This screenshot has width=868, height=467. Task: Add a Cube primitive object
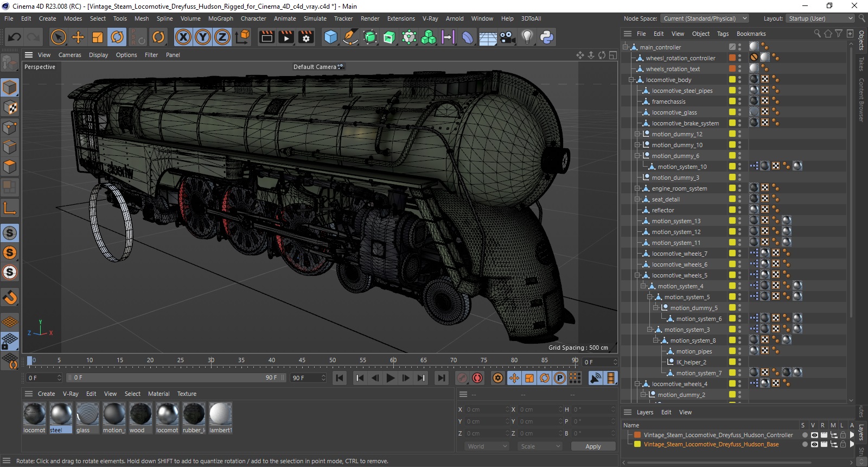pos(330,37)
